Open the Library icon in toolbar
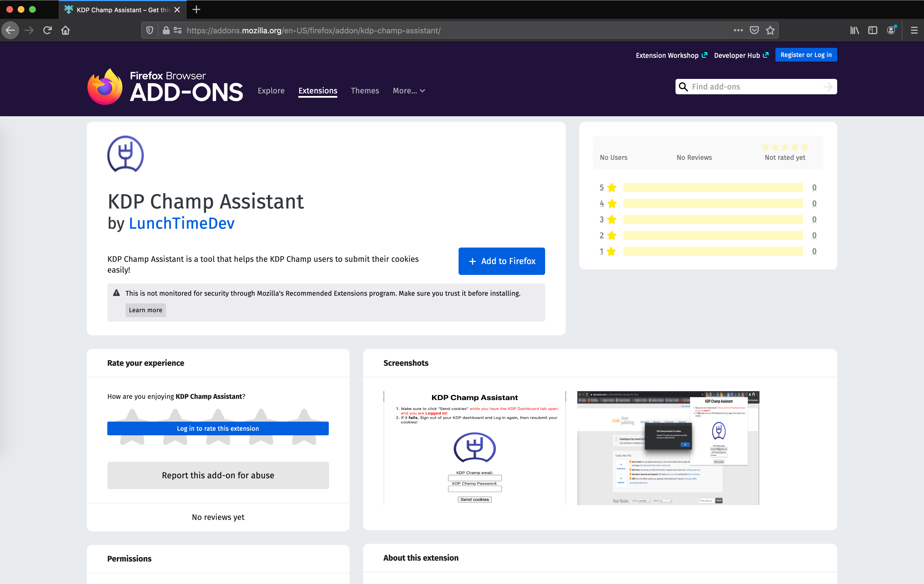 [x=854, y=30]
